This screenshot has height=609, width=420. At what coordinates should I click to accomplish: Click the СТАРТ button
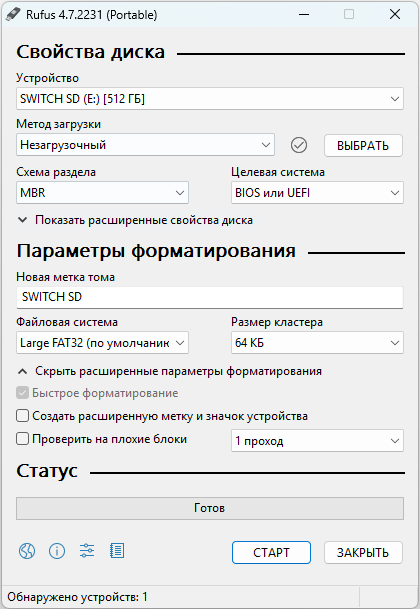[271, 552]
